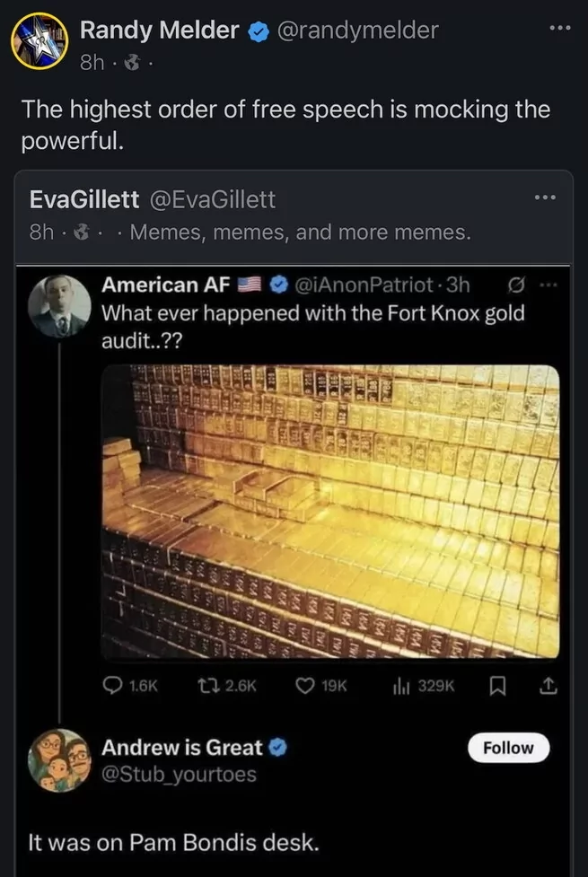Like the Fort Knox tweet (19K heart)

(305, 685)
